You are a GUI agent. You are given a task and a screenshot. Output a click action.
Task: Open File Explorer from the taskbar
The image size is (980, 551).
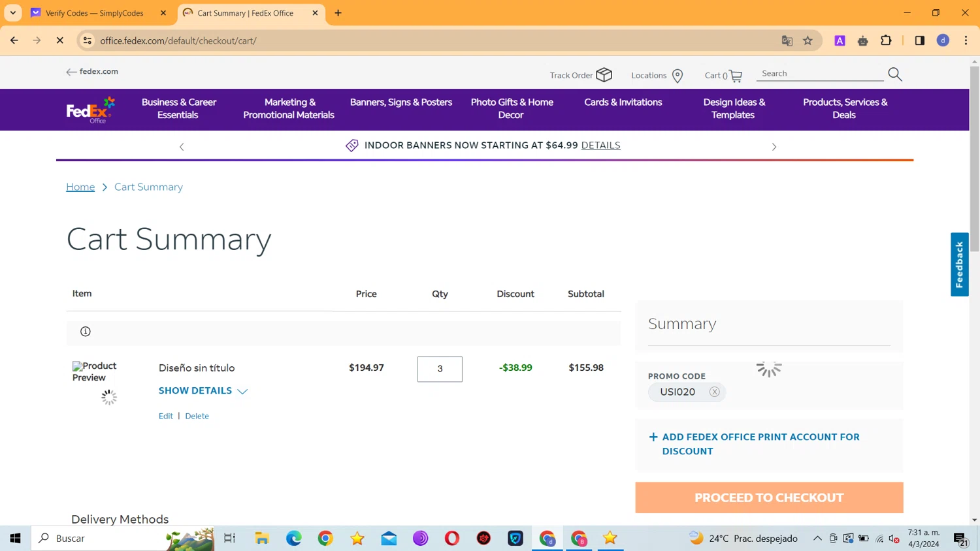(262, 538)
